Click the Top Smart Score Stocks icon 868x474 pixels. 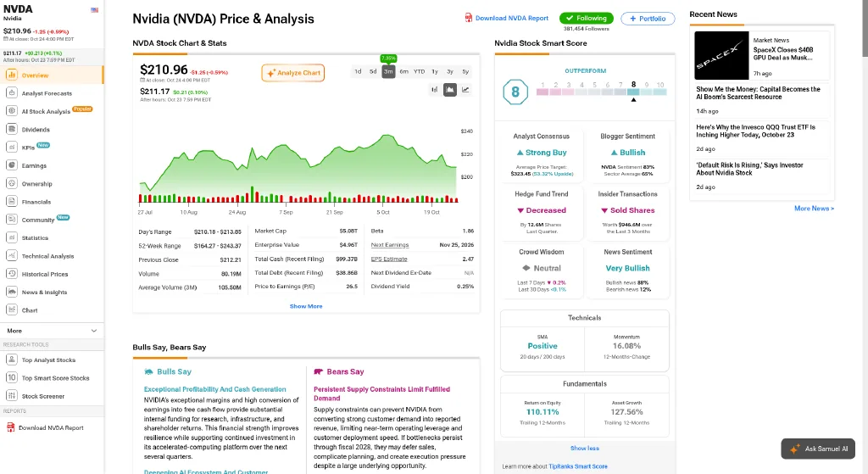(12, 377)
